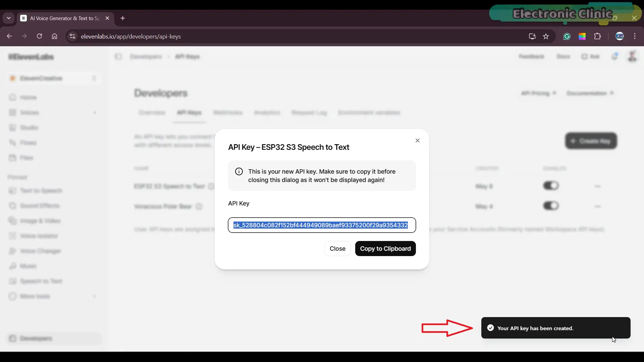Viewport: 644px width, 362px height.
Task: Open pinned Text to Speech item
Action: pos(41,191)
